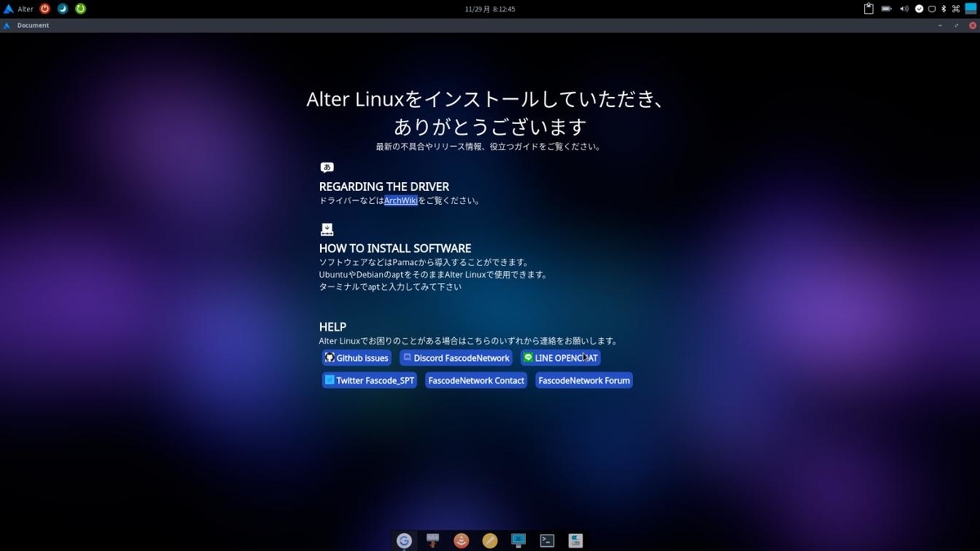Open the Github issues button
980x551 pixels.
click(x=357, y=358)
